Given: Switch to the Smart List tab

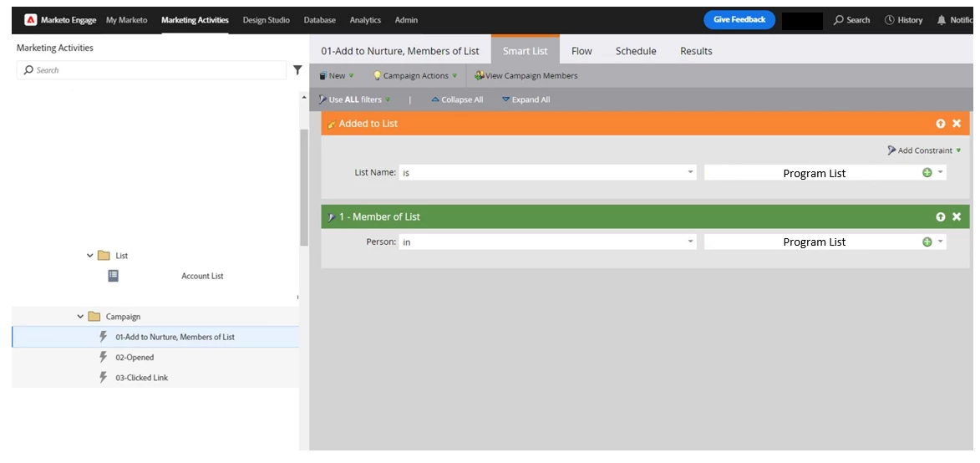Looking at the screenshot, I should click(x=525, y=51).
